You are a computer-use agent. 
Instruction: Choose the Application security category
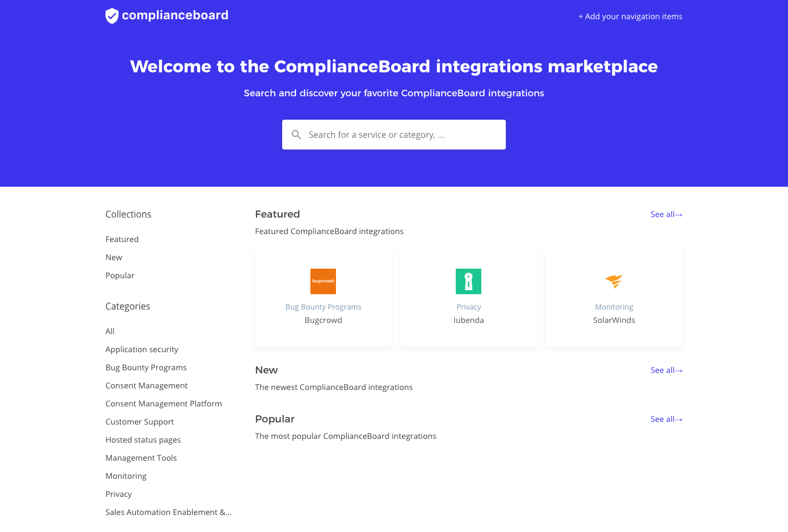coord(142,350)
